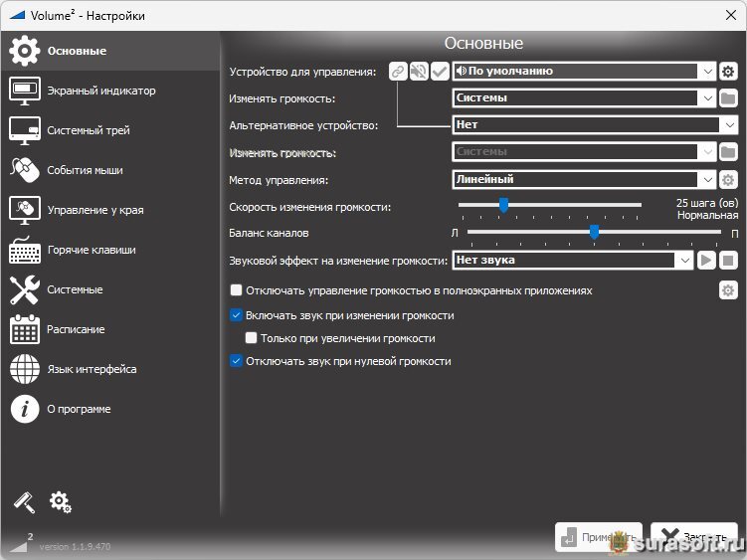This screenshot has height=560, width=747.
Task: Click the mouse icon for События мыши
Action: pos(24,170)
